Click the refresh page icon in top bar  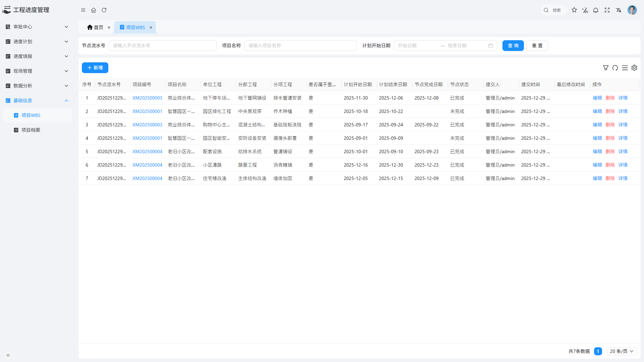(x=104, y=10)
